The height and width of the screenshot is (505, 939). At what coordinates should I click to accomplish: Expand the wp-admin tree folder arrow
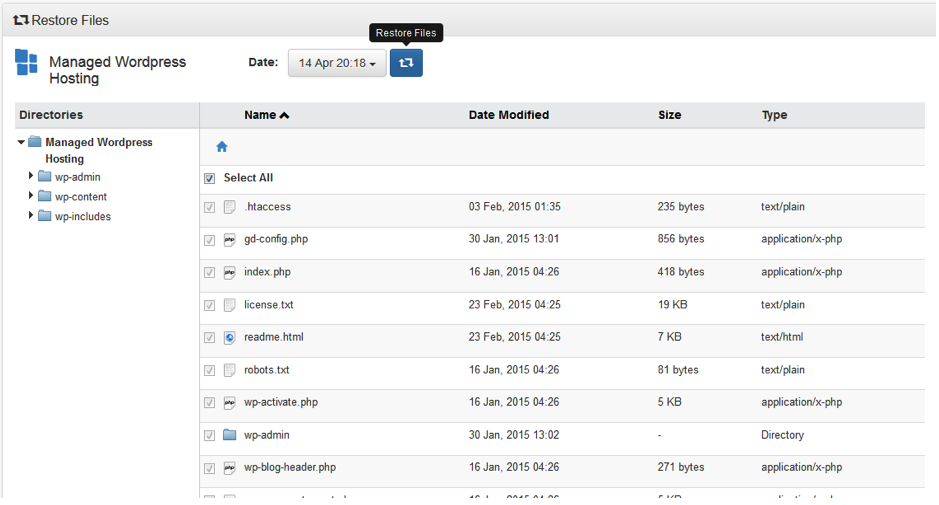pos(31,177)
